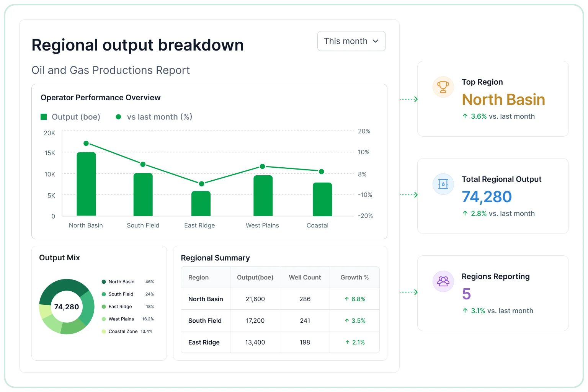Screen dimensions: 588x392
Task: Select the Coastal bar in the chart
Action: (322, 199)
